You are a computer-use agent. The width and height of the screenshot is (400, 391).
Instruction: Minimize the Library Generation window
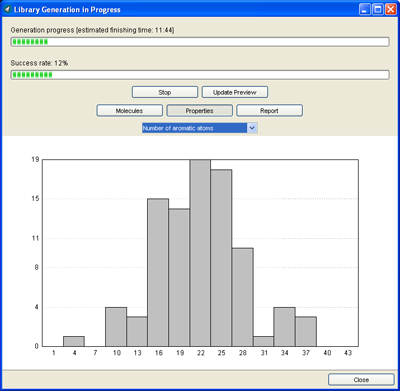point(365,9)
